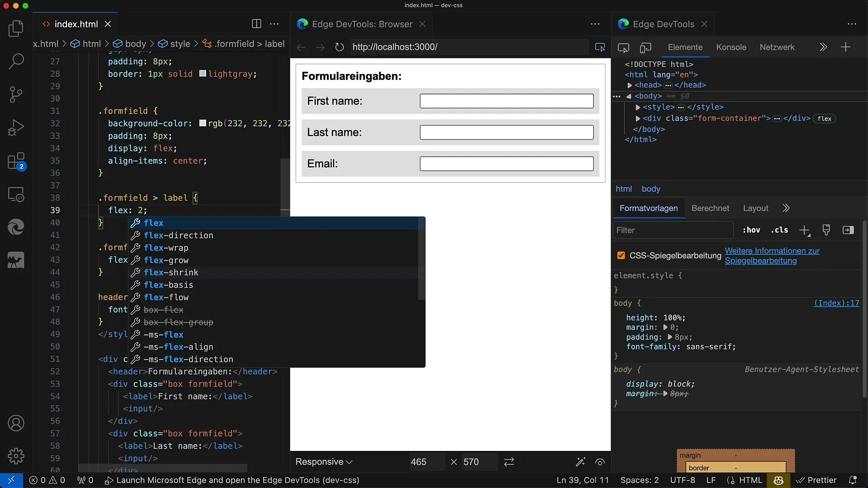This screenshot has width=868, height=488.
Task: Open the Source Control view
Action: [16, 94]
